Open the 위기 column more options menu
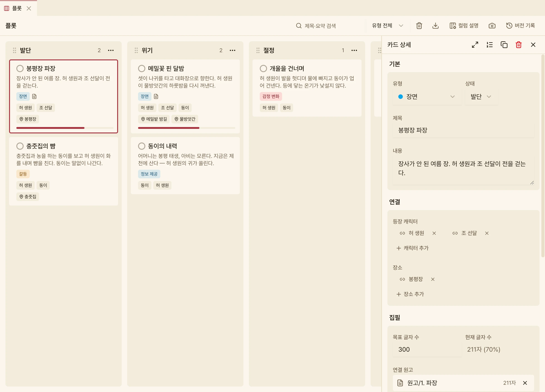The height and width of the screenshot is (392, 545). pos(232,50)
